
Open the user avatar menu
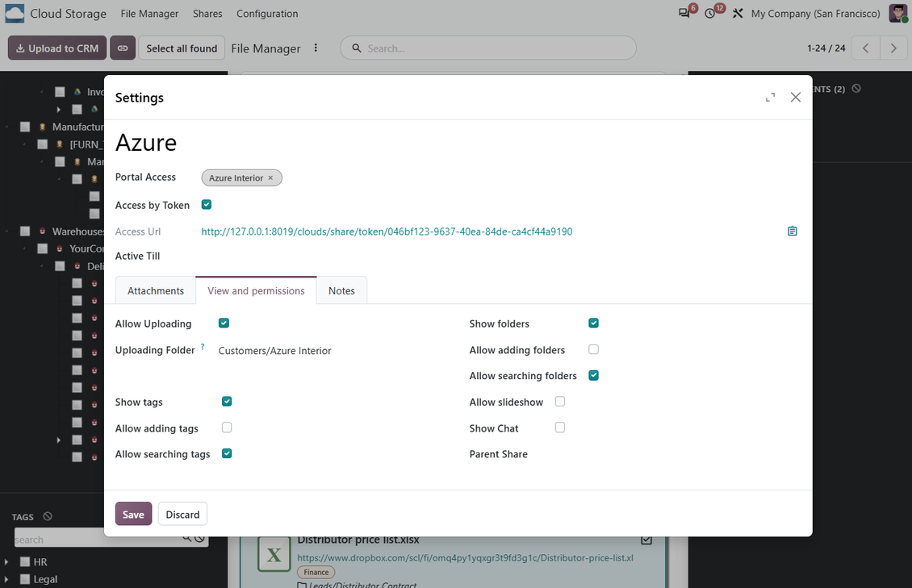898,13
